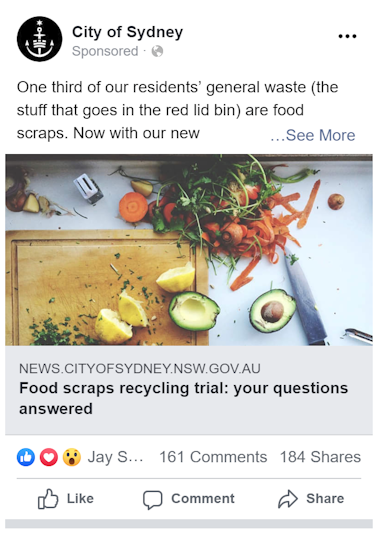Click the blue thumbs-up reaction icon
This screenshot has height=533, width=378.
(x=26, y=457)
